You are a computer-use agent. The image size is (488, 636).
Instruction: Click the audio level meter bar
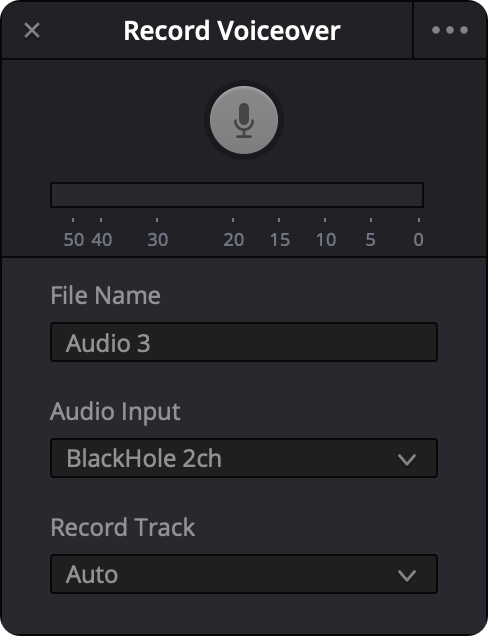click(x=237, y=195)
